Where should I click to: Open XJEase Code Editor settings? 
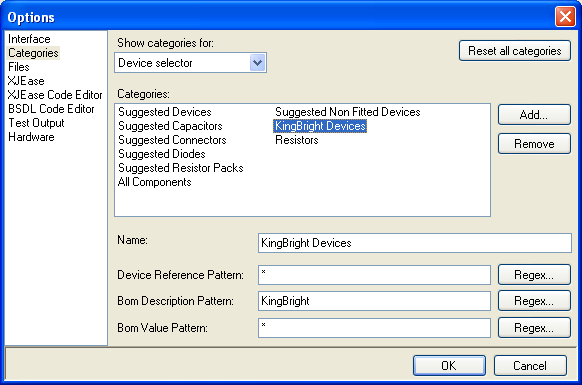coord(55,95)
